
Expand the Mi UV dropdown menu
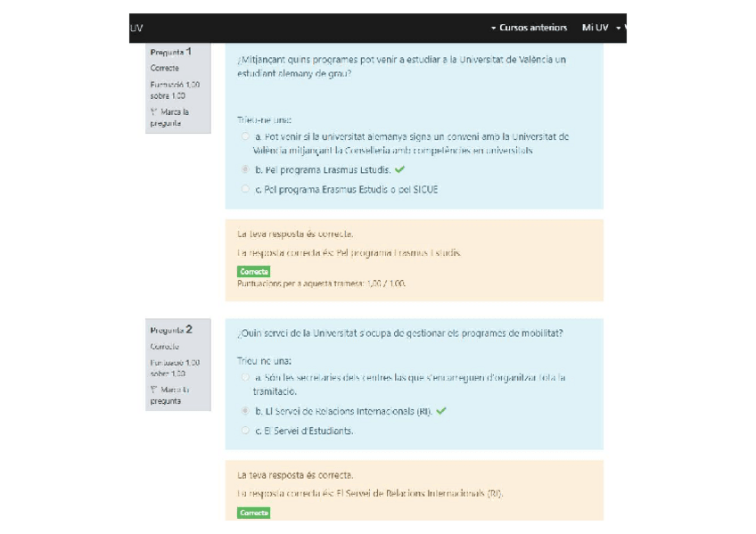click(601, 28)
